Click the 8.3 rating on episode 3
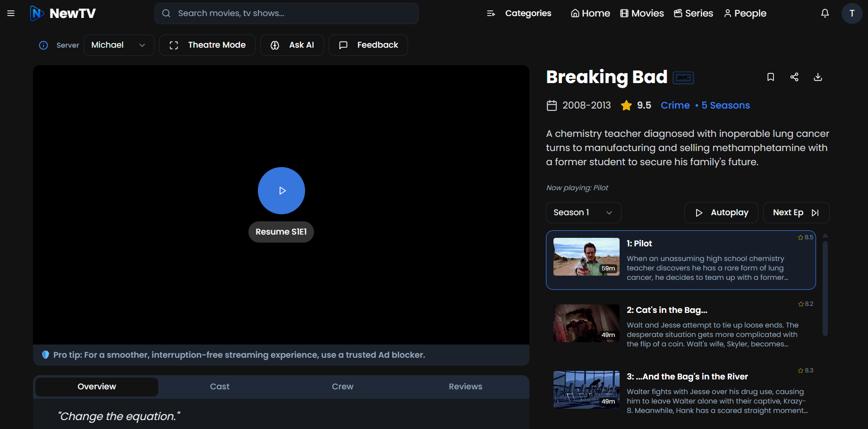The width and height of the screenshot is (868, 429). coord(806,370)
